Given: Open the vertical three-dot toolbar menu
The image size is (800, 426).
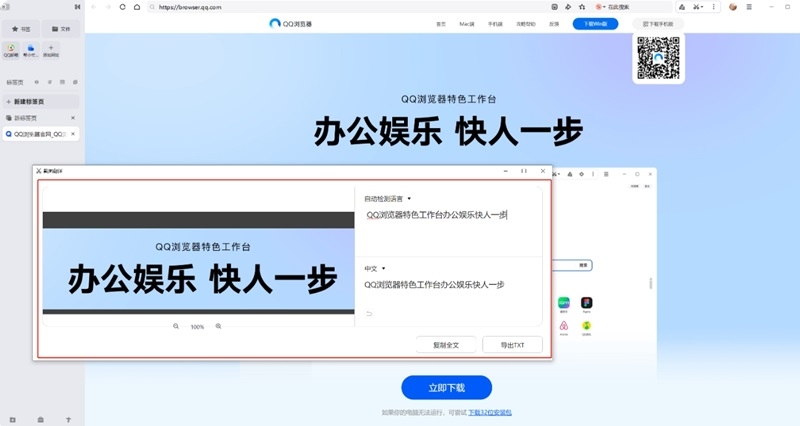Looking at the screenshot, I should pyautogui.click(x=713, y=7).
